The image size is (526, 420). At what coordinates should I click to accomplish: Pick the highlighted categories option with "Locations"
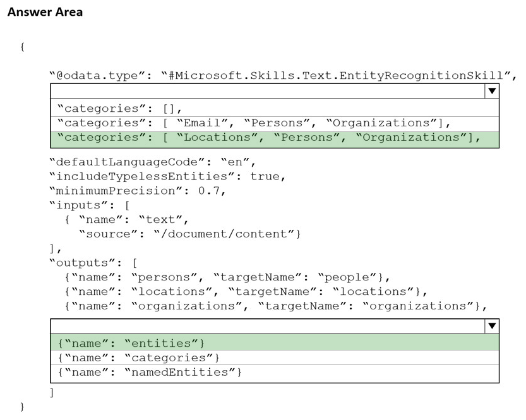pos(268,137)
